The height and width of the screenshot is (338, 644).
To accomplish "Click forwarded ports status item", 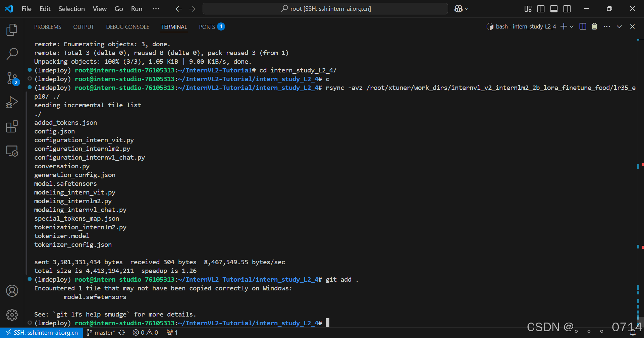I will 172,333.
